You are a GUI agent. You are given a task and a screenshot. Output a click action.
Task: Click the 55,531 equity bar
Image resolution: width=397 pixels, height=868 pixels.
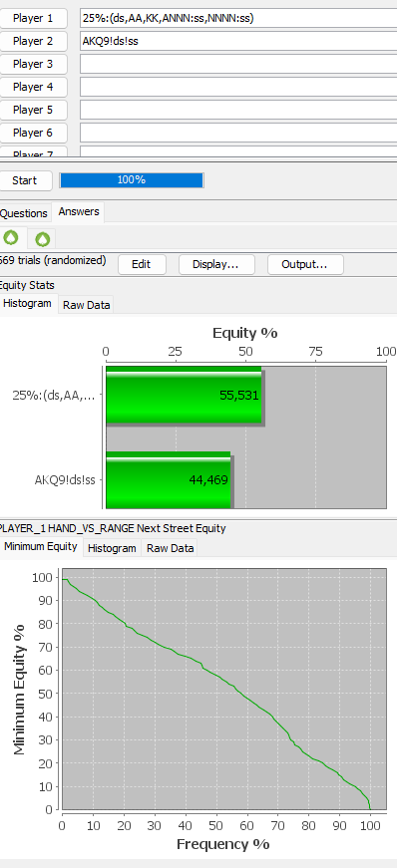click(x=184, y=396)
